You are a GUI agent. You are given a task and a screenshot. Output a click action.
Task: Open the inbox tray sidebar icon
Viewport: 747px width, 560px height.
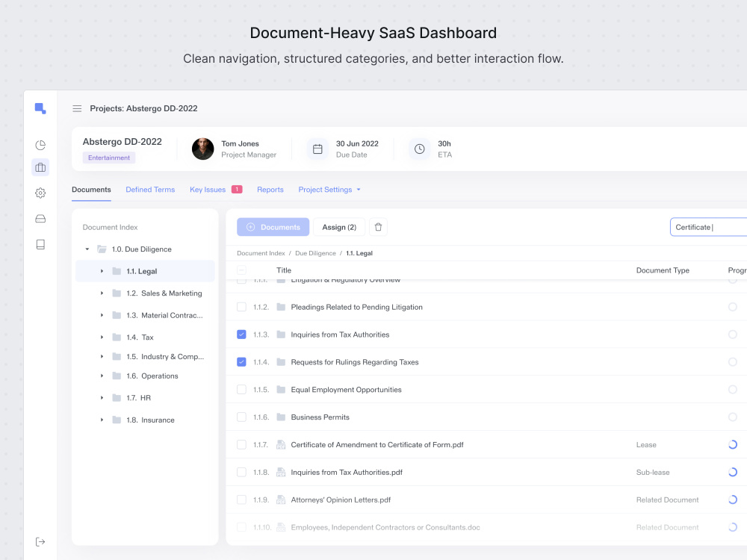(40, 219)
